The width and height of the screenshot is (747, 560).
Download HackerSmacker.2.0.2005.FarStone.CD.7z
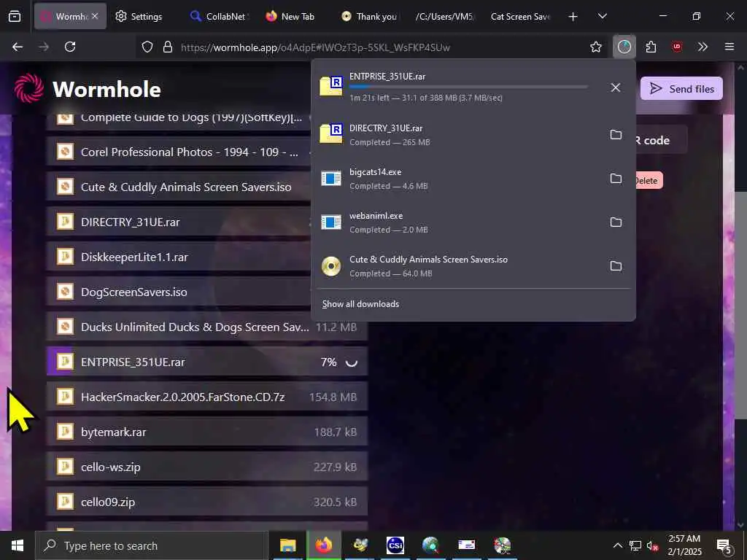(206, 397)
